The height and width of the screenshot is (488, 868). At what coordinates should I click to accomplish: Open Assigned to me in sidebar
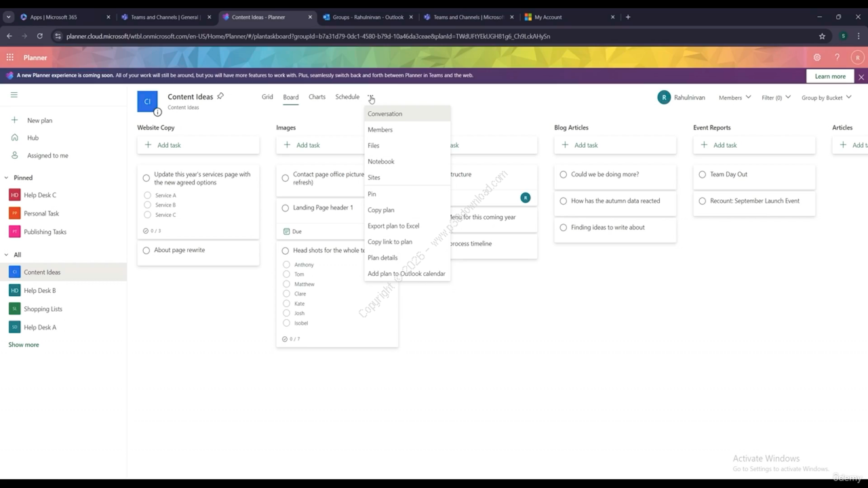point(47,155)
